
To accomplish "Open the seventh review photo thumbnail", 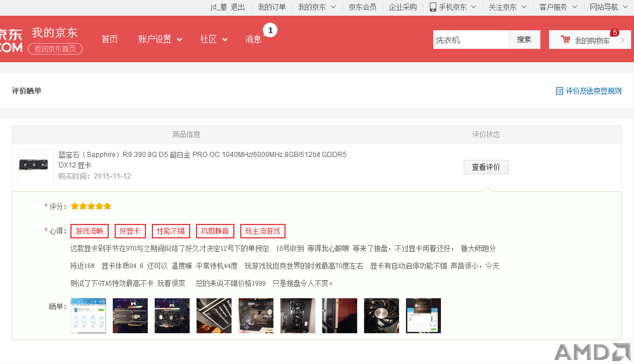I will (x=340, y=316).
